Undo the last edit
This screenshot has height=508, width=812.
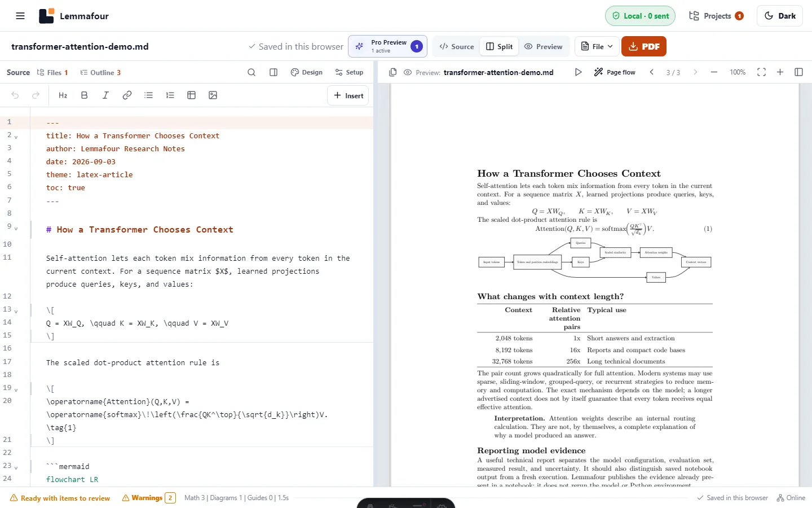coord(15,95)
